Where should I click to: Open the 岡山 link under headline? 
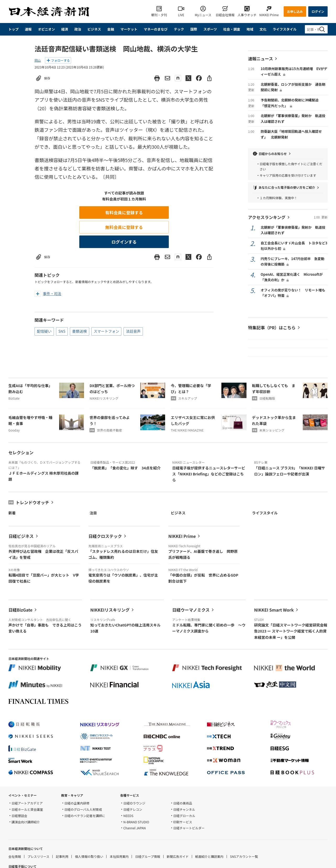(37, 61)
